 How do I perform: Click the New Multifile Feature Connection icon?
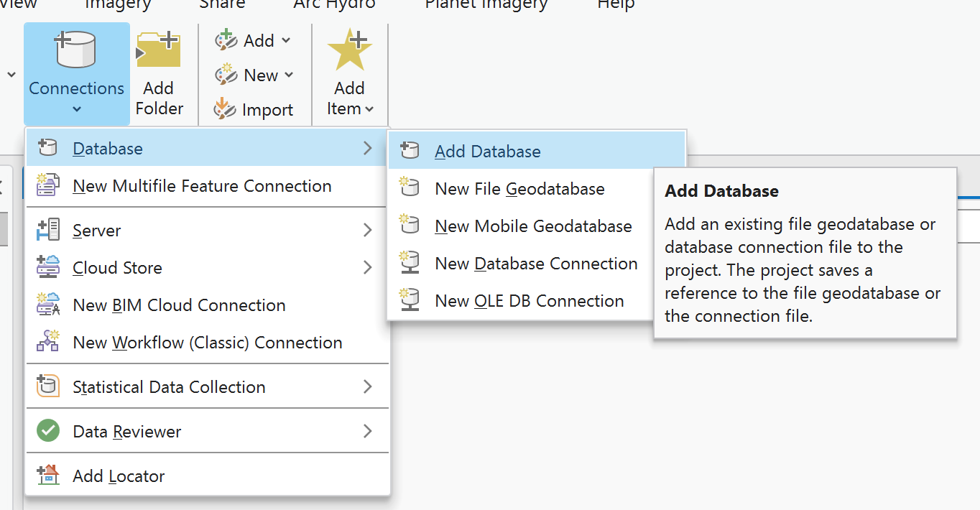48,186
